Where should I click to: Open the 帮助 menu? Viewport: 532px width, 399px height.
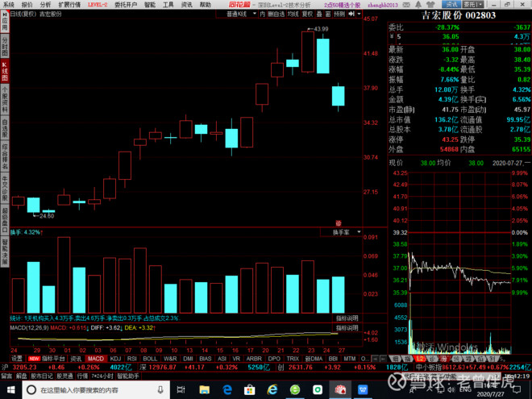[x=206, y=4]
